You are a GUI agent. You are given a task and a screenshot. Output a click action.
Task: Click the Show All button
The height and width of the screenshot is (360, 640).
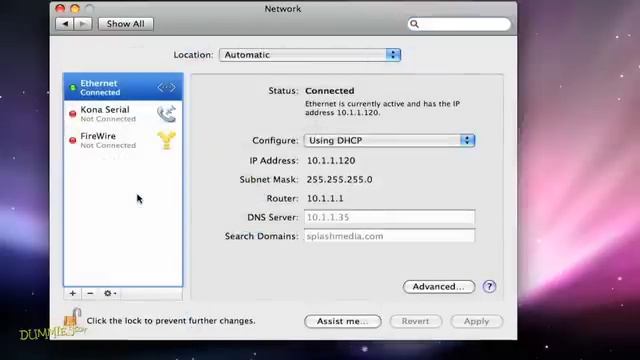click(126, 24)
